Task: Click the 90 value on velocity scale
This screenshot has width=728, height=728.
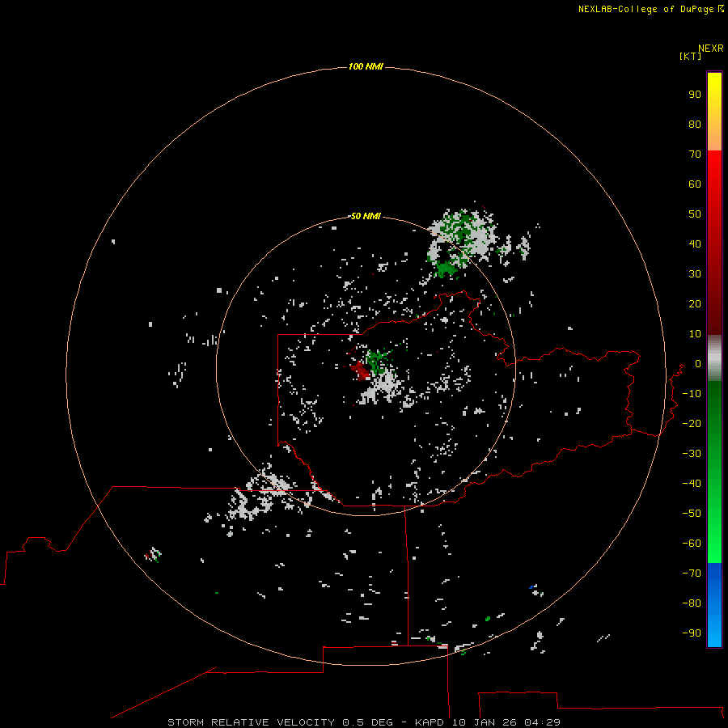Action: pyautogui.click(x=695, y=95)
